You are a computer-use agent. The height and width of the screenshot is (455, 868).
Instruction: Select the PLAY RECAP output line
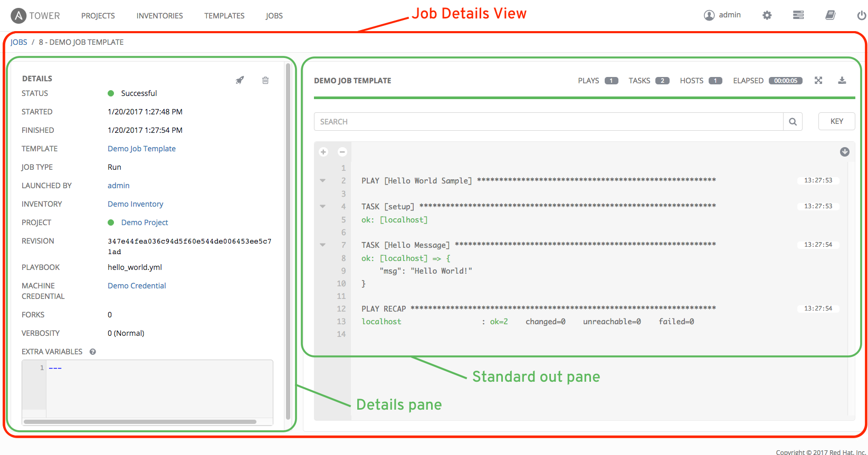[x=539, y=309]
